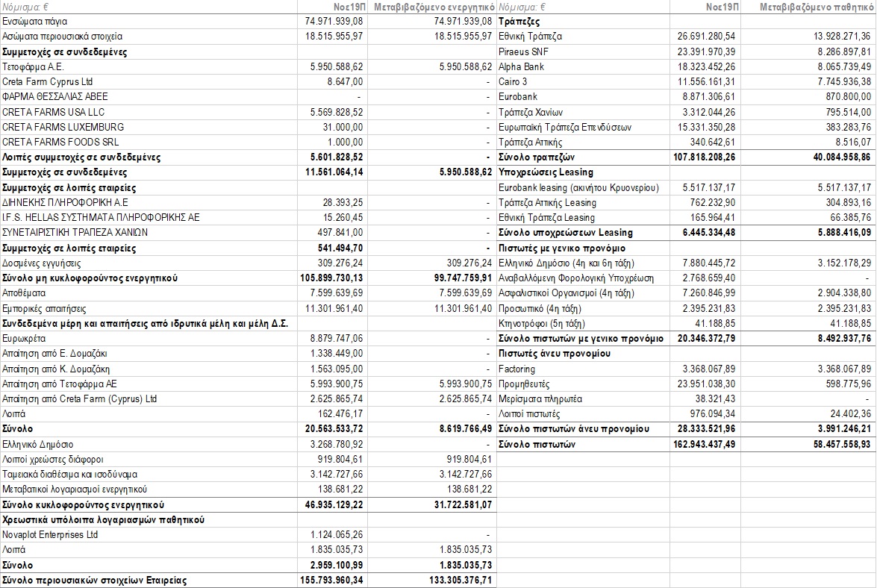The width and height of the screenshot is (877, 588).
Task: Click the 'Ελληνικό Δημόσιο' asset row label
Action: (37, 444)
